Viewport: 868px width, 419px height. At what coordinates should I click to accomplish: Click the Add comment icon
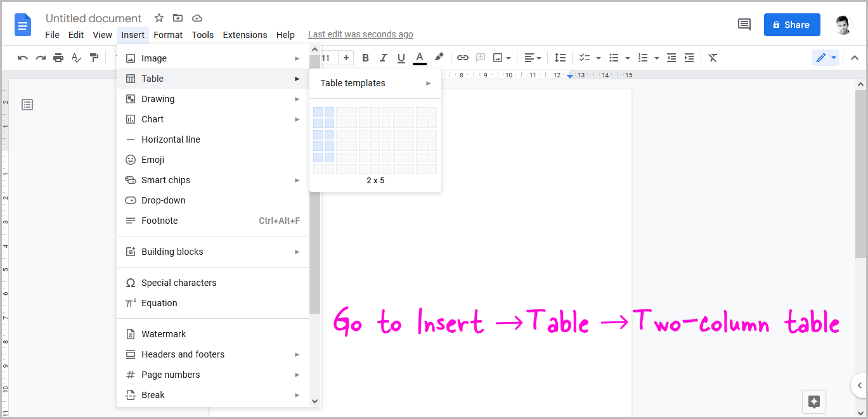(x=480, y=58)
